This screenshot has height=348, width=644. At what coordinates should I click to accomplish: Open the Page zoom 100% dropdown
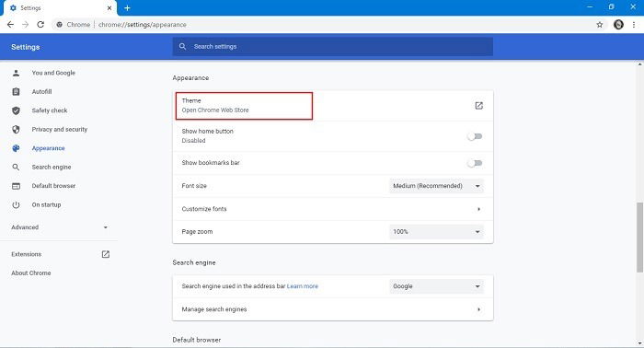(x=436, y=232)
